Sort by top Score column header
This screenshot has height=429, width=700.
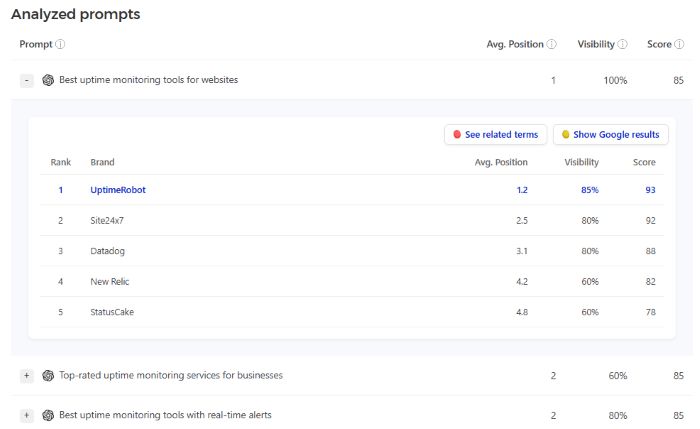pos(659,44)
